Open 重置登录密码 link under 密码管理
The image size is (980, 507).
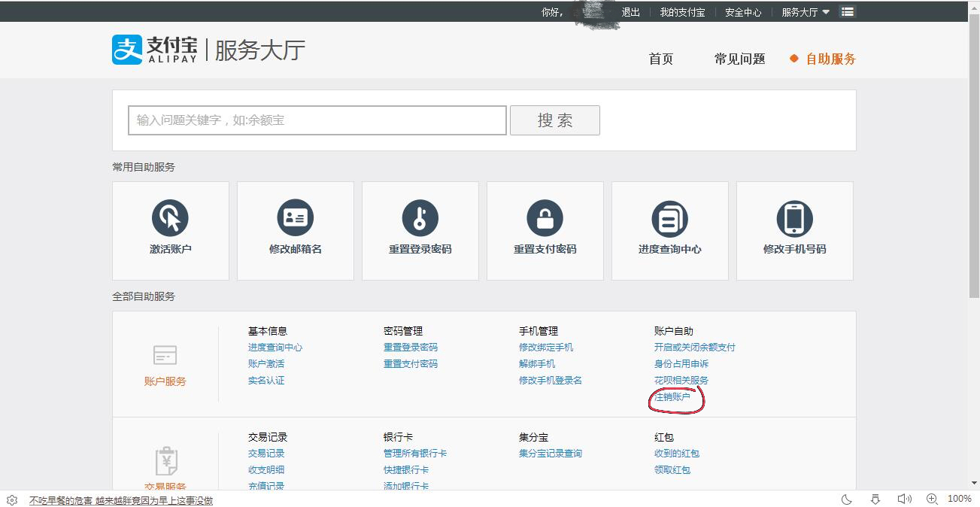[x=411, y=348]
